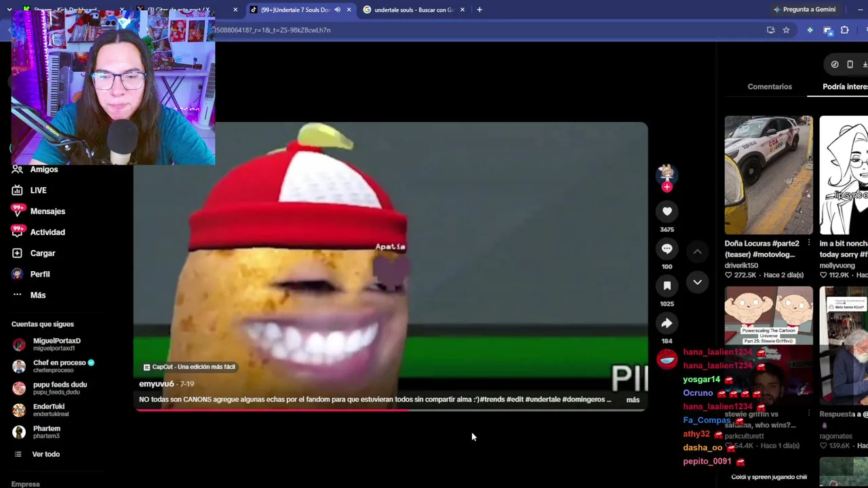Follow the creator with the plus badge

point(667,187)
